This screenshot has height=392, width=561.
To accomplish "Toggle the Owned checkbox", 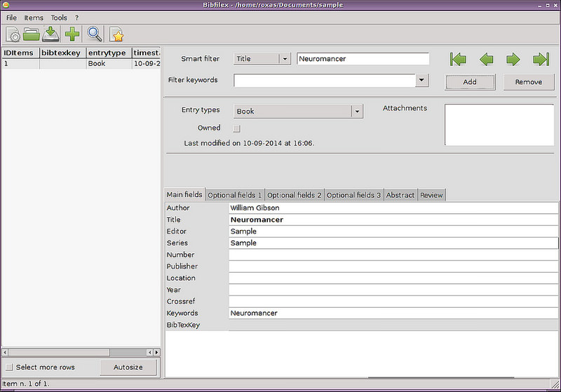I will (x=236, y=128).
